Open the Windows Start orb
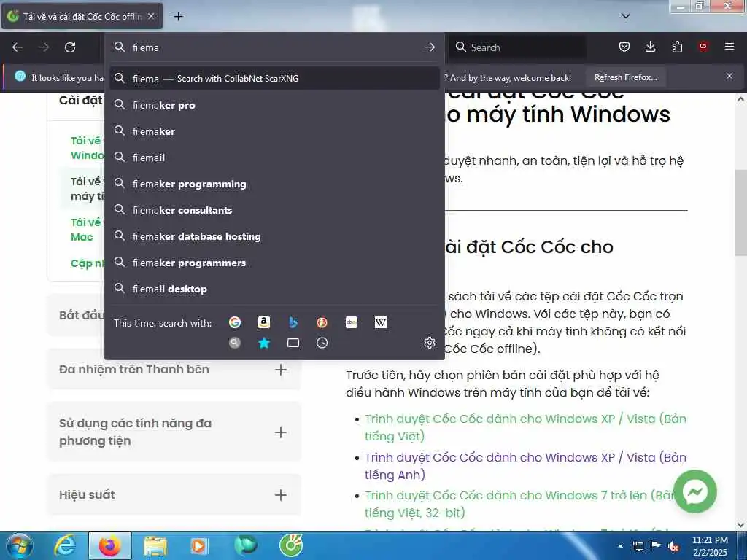Screen dimensions: 747x560 click(20, 545)
